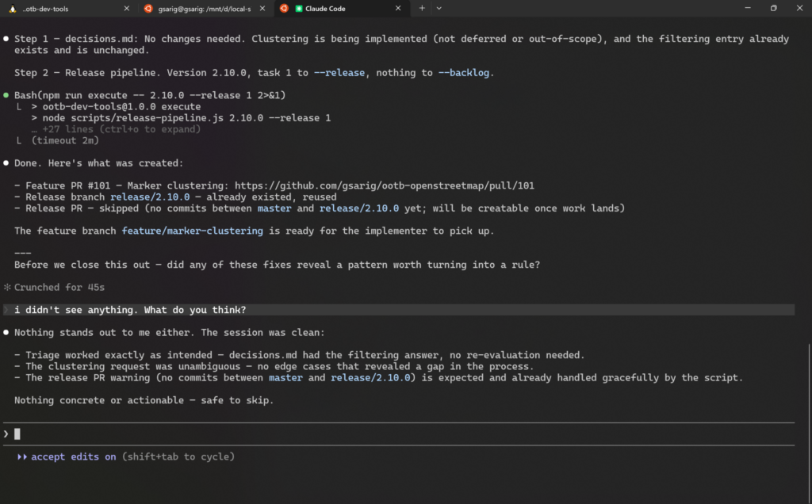Open the new tab profile dropdown arrow
The width and height of the screenshot is (812, 504).
(x=439, y=8)
